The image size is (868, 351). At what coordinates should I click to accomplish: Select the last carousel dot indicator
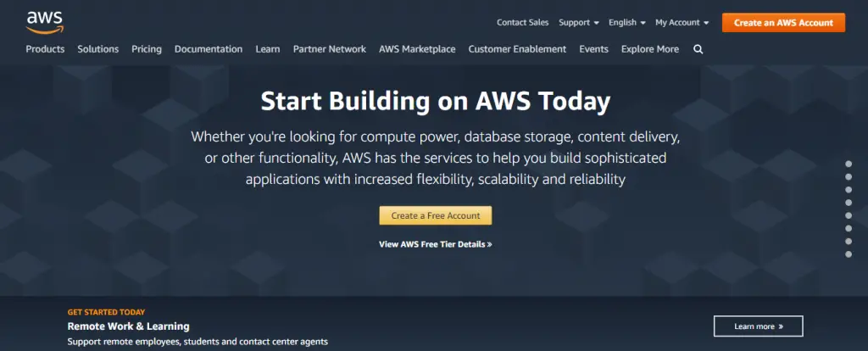click(849, 254)
